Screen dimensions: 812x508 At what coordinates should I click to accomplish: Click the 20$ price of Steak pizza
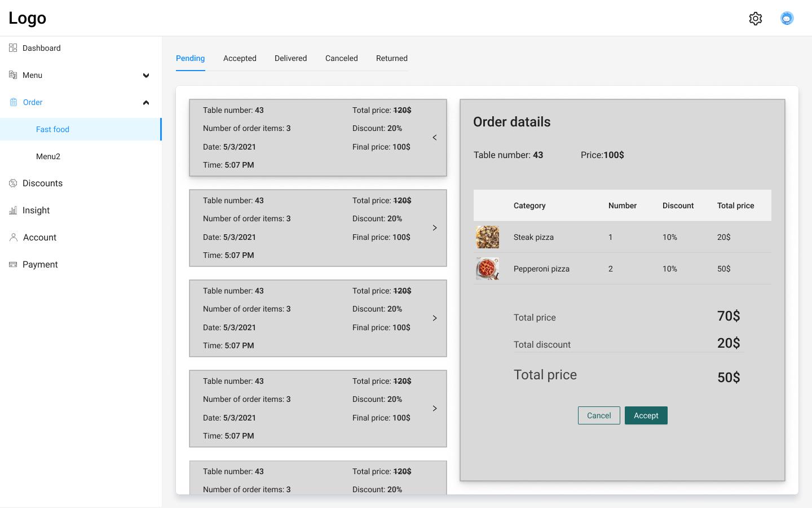[x=724, y=237]
